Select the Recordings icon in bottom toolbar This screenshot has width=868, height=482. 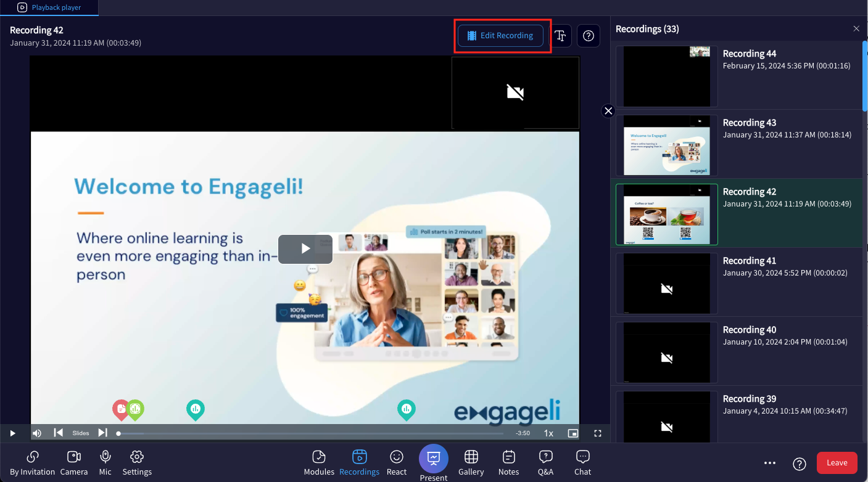coord(359,462)
